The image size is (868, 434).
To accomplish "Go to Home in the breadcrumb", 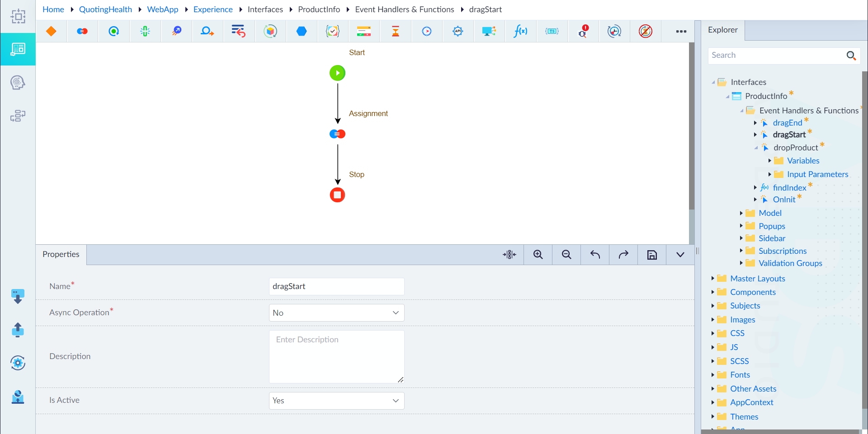I will (x=53, y=9).
